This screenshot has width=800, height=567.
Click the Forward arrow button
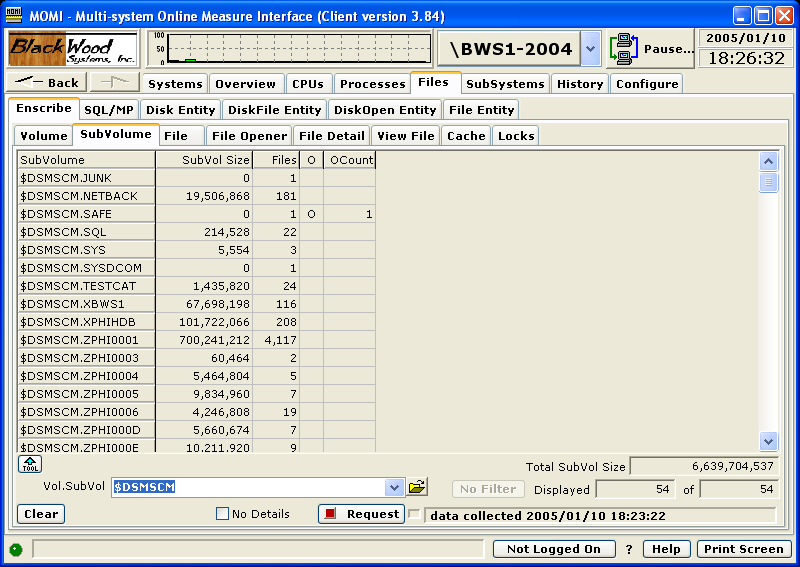pos(115,83)
